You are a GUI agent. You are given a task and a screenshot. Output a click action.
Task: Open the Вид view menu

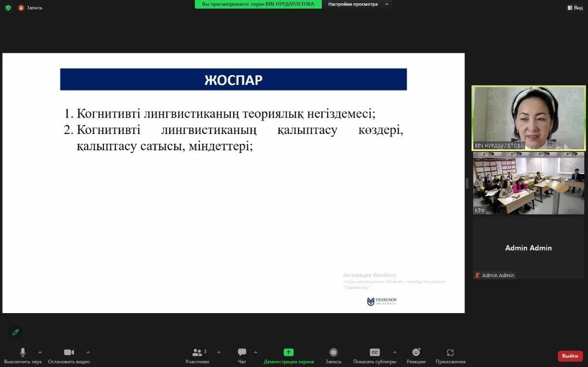[575, 8]
